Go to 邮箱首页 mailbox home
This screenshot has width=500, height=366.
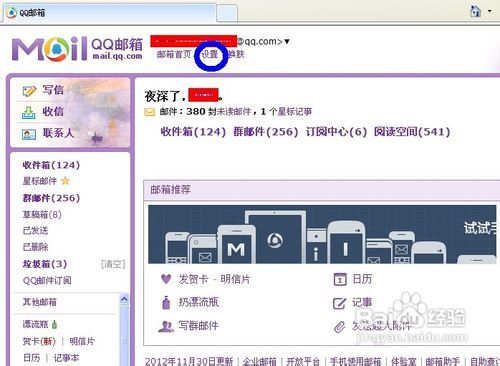coord(174,54)
